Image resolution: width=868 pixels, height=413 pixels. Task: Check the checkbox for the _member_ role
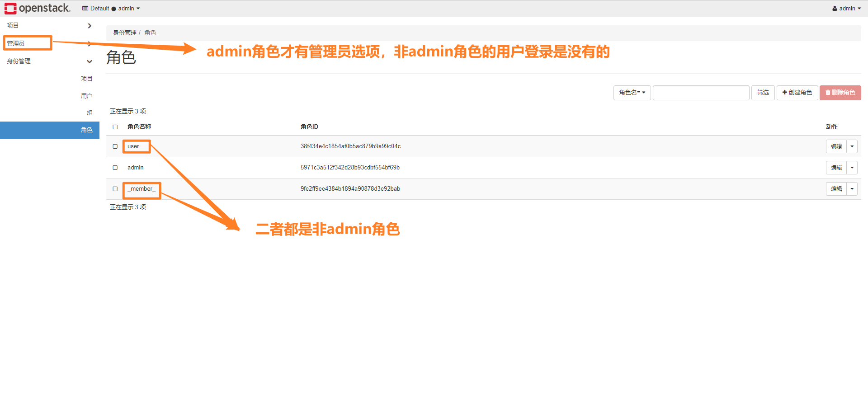(115, 189)
